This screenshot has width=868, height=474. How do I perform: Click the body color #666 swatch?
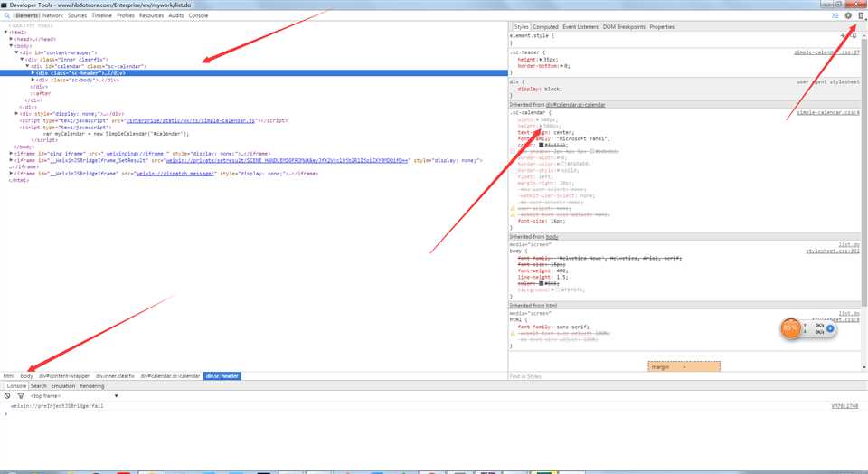coord(542,283)
